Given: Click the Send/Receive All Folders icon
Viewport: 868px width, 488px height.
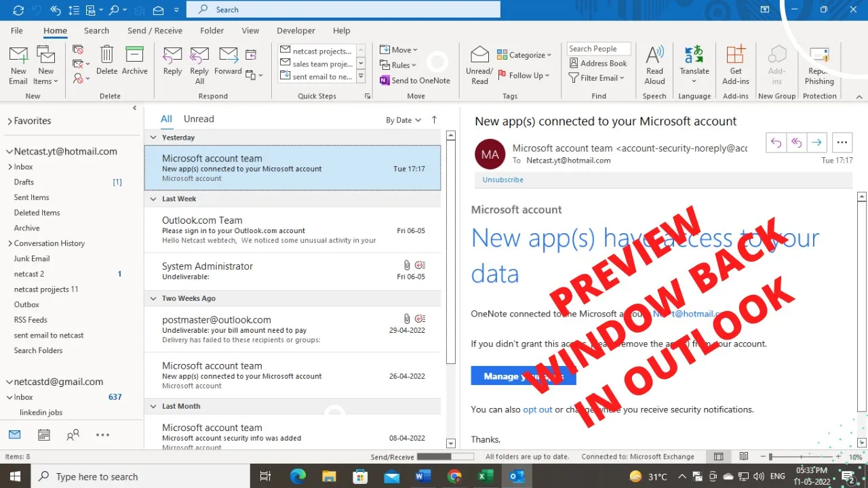Looking at the screenshot, I should coord(18,10).
